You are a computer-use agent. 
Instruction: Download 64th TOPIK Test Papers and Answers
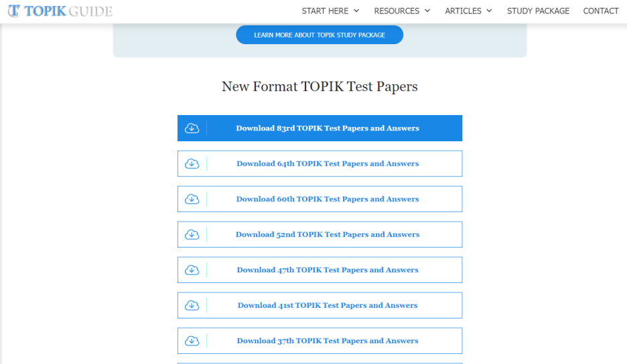(320, 164)
